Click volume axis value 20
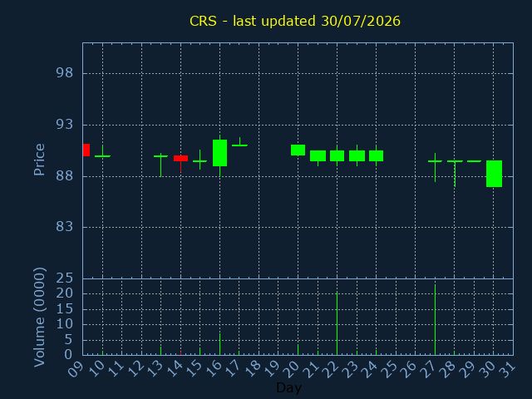 coord(64,293)
